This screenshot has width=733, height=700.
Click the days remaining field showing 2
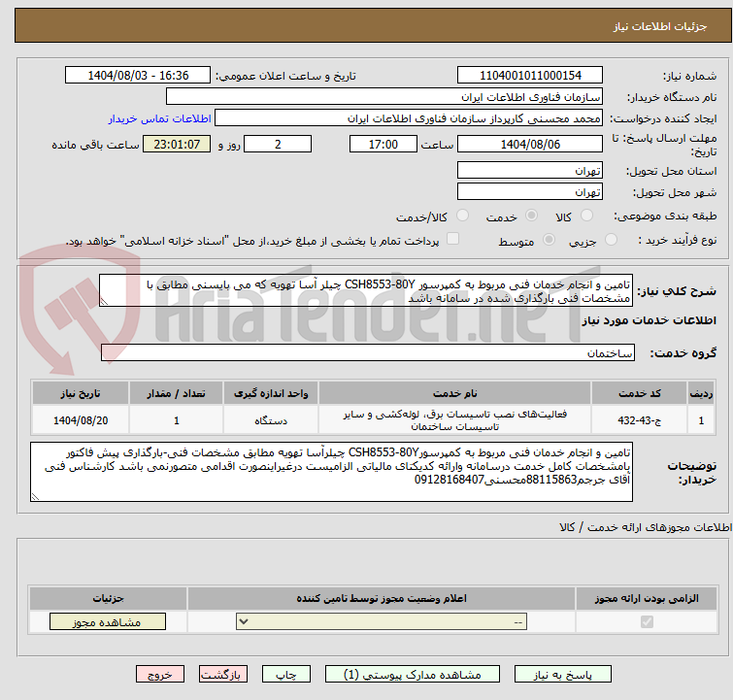tap(278, 144)
